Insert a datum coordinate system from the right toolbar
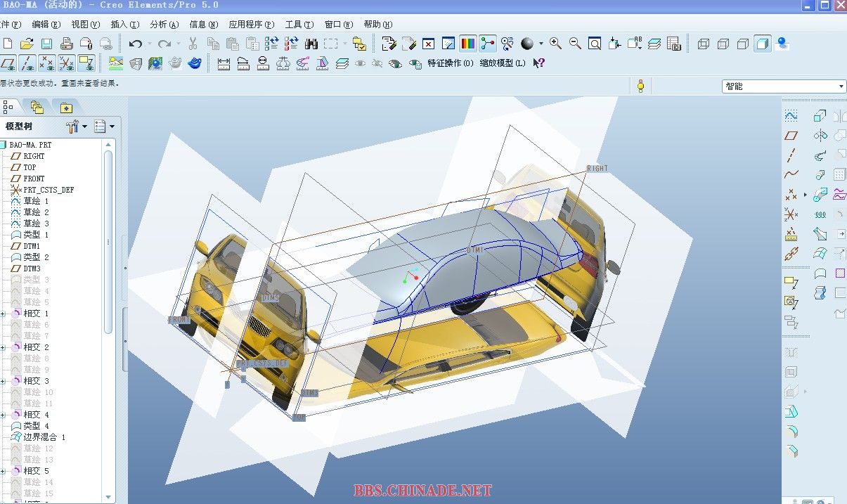Screen dimensions: 847x504 (x=791, y=214)
